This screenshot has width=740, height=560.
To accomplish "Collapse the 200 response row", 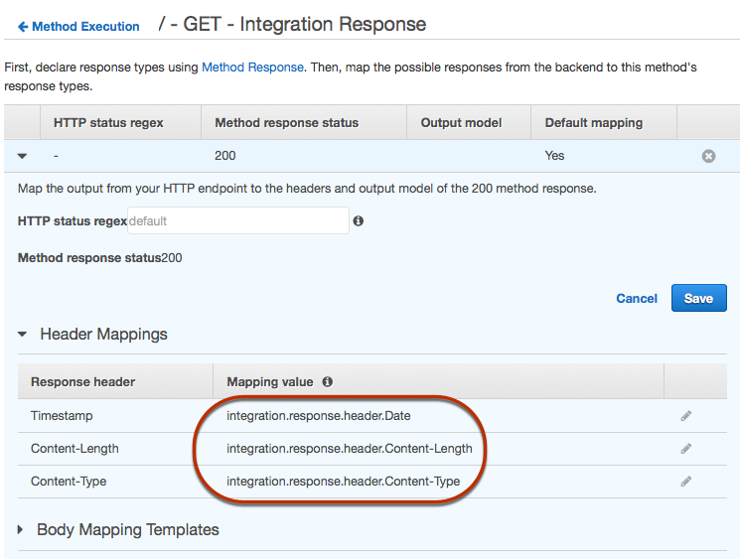I will [23, 156].
